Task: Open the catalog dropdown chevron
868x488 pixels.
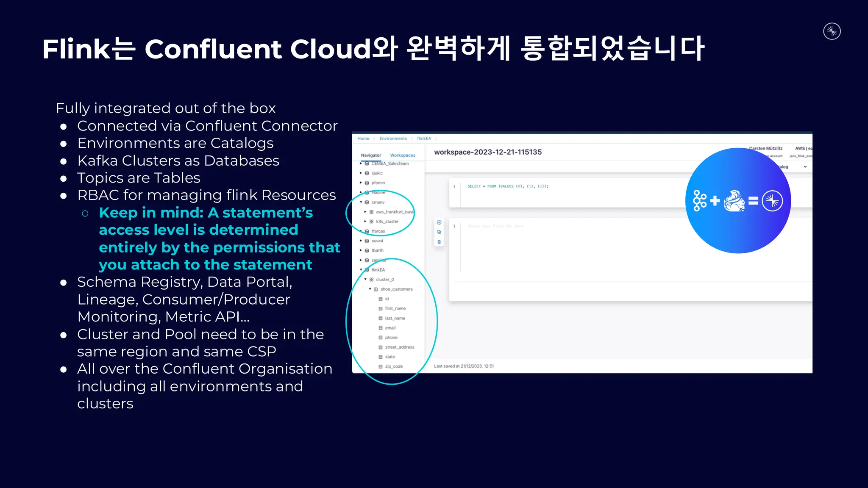Action: [x=805, y=167]
